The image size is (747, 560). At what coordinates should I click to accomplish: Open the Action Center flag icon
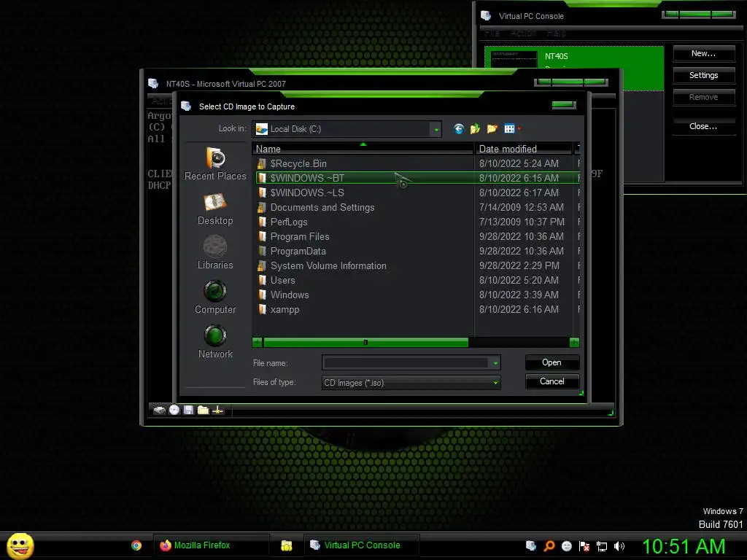point(584,546)
